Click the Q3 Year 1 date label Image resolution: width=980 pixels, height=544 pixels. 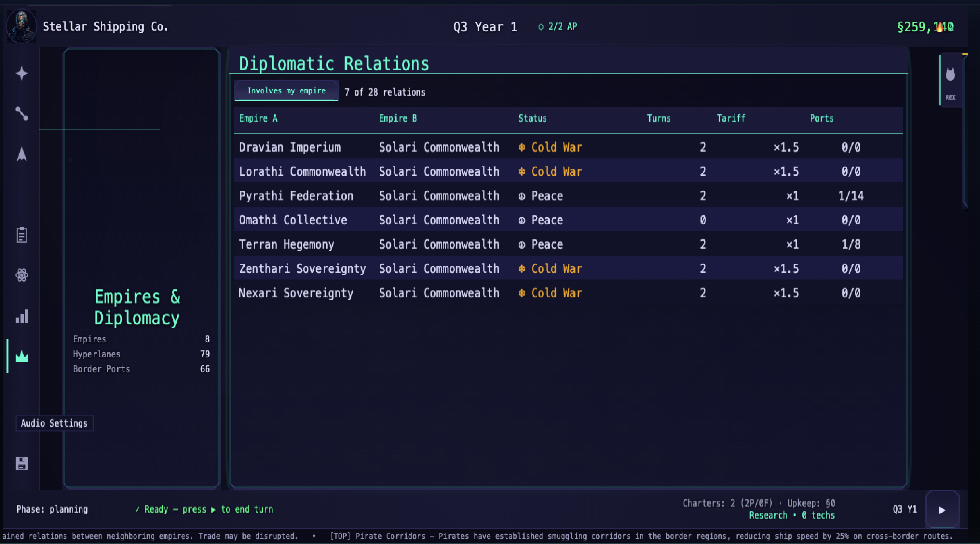pyautogui.click(x=485, y=27)
